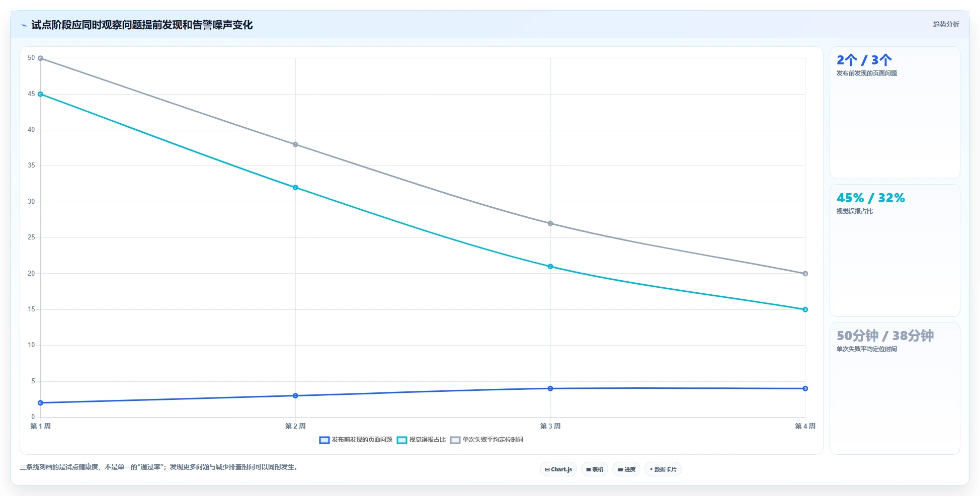Click the blue data point at 2, week 1
980x496 pixels.
[41, 403]
